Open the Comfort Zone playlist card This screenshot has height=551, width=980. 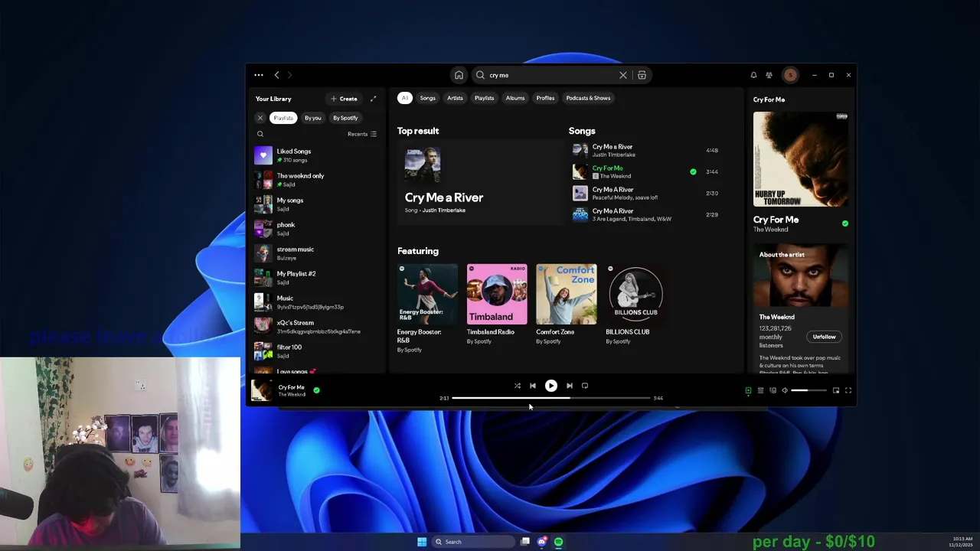pos(566,305)
